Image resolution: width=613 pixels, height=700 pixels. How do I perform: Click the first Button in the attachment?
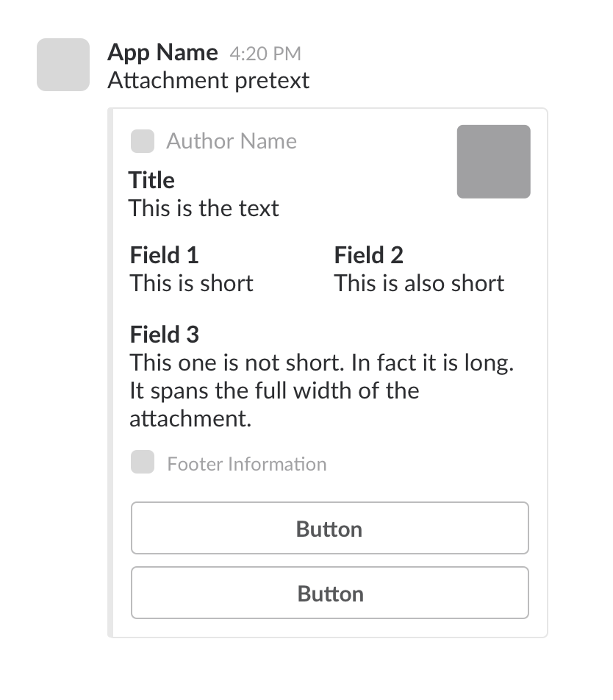(329, 528)
